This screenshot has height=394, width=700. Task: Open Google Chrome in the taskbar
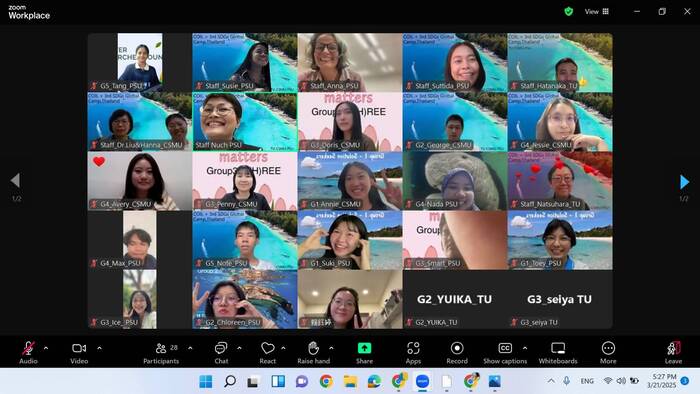click(x=326, y=382)
